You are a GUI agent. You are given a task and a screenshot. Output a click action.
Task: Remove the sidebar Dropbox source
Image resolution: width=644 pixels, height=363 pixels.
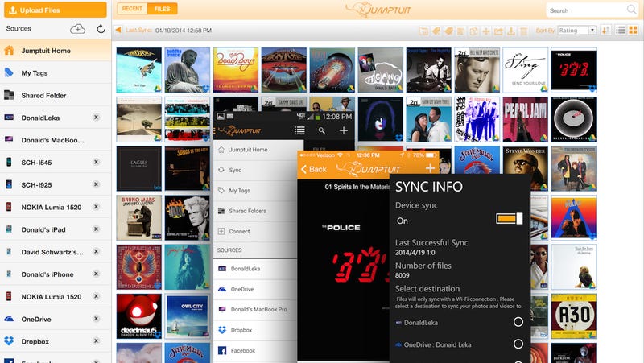(96, 340)
